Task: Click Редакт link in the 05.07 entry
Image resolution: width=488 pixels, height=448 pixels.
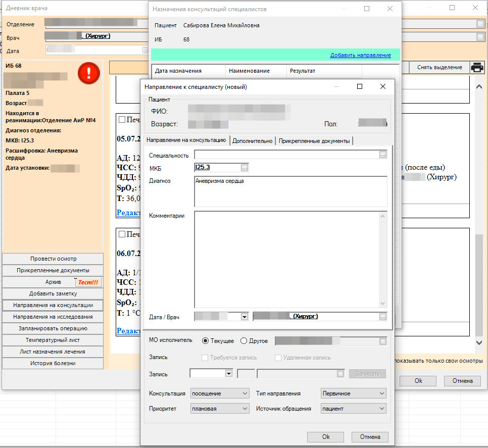Action: tap(128, 213)
